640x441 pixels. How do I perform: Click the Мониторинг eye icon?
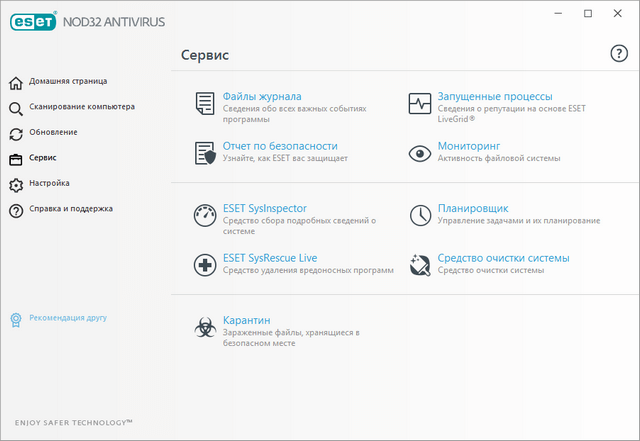coord(420,152)
